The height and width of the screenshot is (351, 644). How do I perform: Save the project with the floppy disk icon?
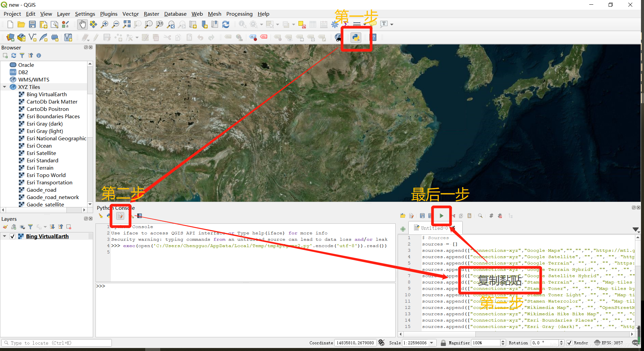pos(32,24)
